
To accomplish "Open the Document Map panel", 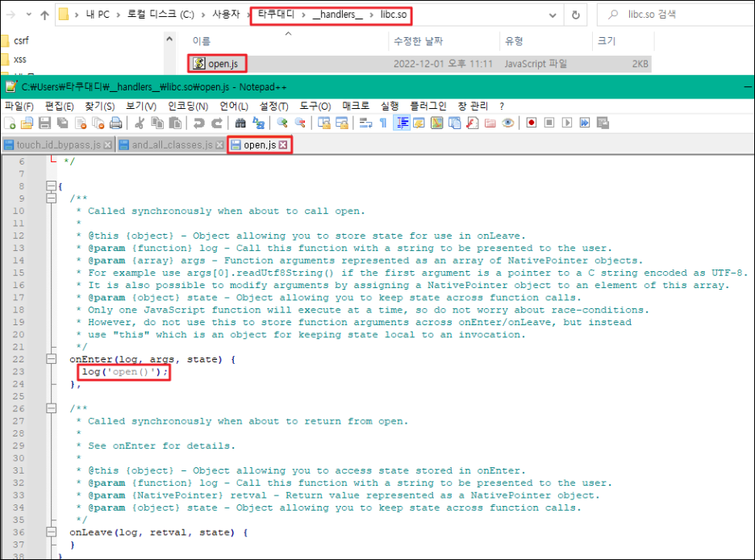I will click(x=436, y=123).
